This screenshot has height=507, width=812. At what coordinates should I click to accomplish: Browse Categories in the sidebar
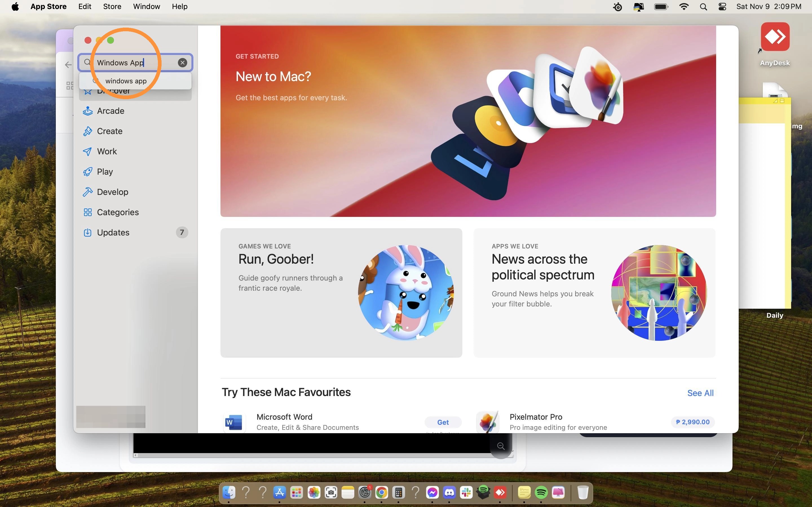point(135,212)
